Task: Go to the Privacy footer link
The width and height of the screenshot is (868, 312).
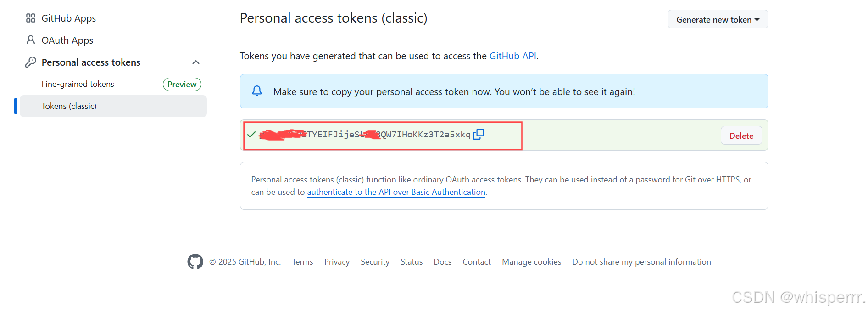Action: (x=337, y=262)
